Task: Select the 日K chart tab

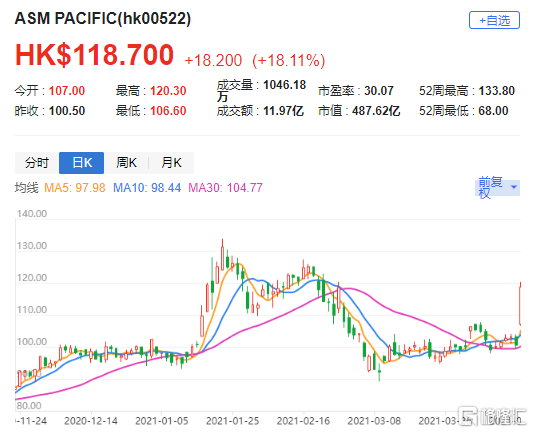Action: point(82,163)
